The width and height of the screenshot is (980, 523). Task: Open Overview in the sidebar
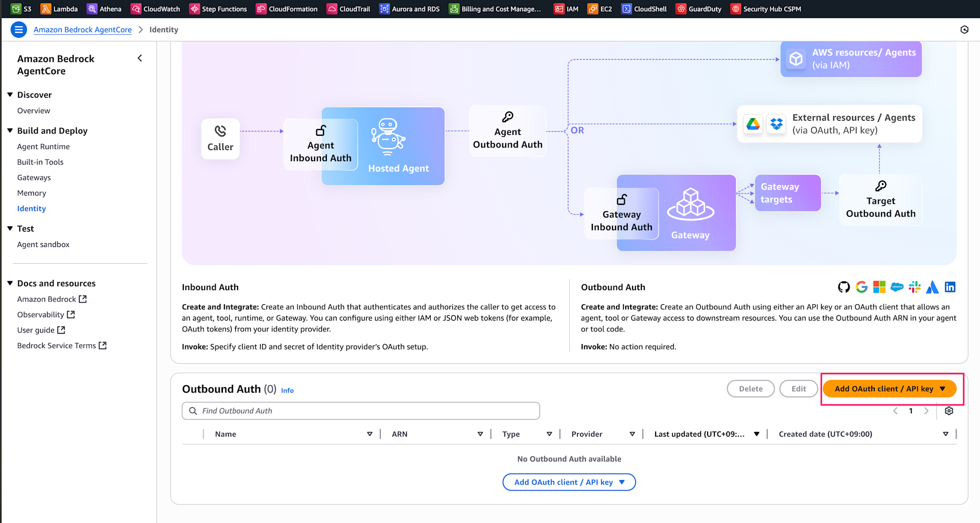33,111
